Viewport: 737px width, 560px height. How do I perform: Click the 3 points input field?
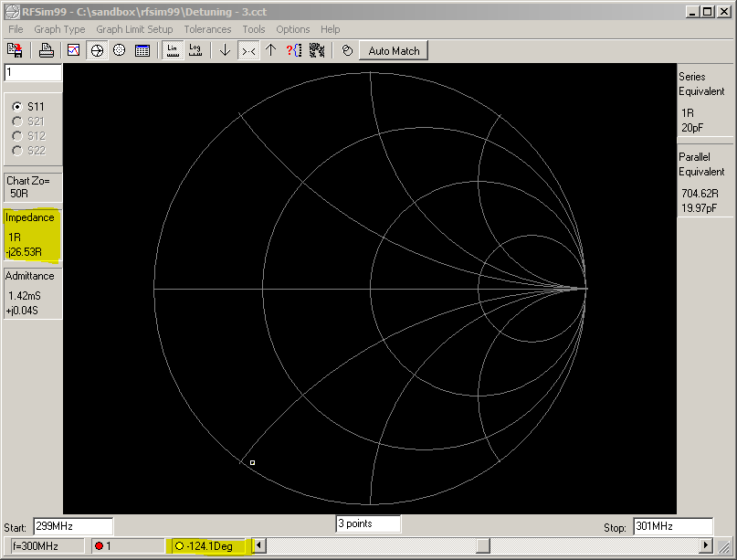pyautogui.click(x=368, y=523)
